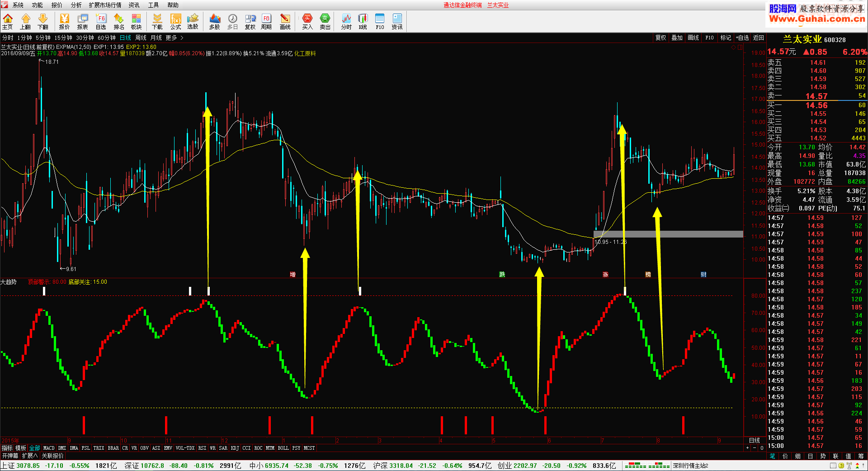Toggle 复权 button above the chart
The image size is (868, 471).
click(x=661, y=38)
